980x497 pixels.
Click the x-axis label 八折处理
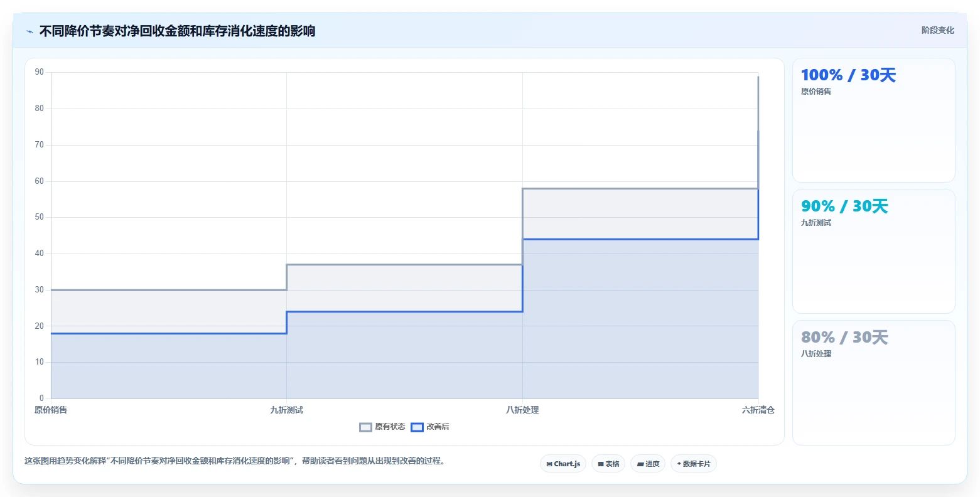(522, 410)
